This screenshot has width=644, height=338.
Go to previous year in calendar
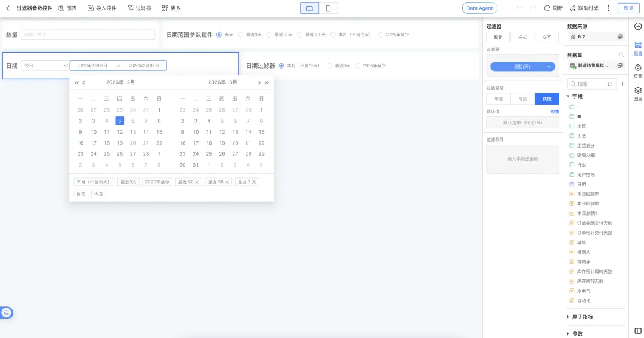(x=76, y=82)
